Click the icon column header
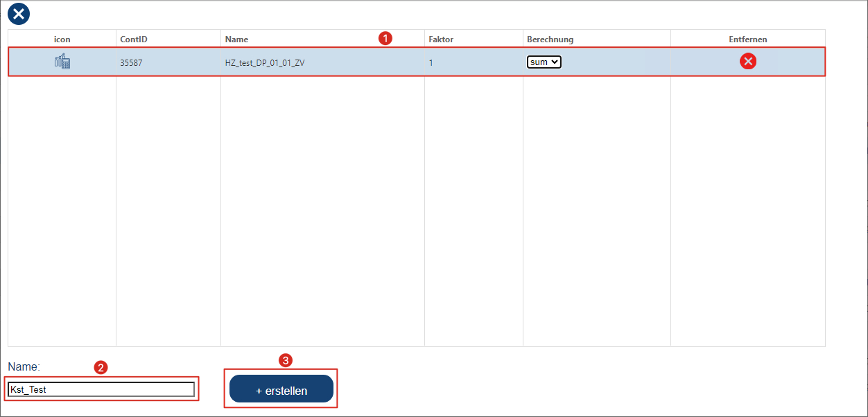The height and width of the screenshot is (417, 868). (x=62, y=39)
